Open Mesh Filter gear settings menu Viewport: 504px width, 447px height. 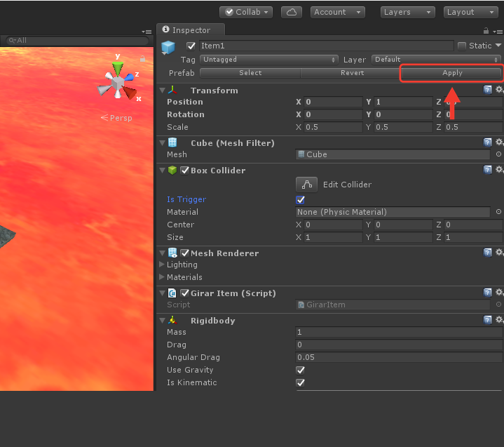coord(499,142)
